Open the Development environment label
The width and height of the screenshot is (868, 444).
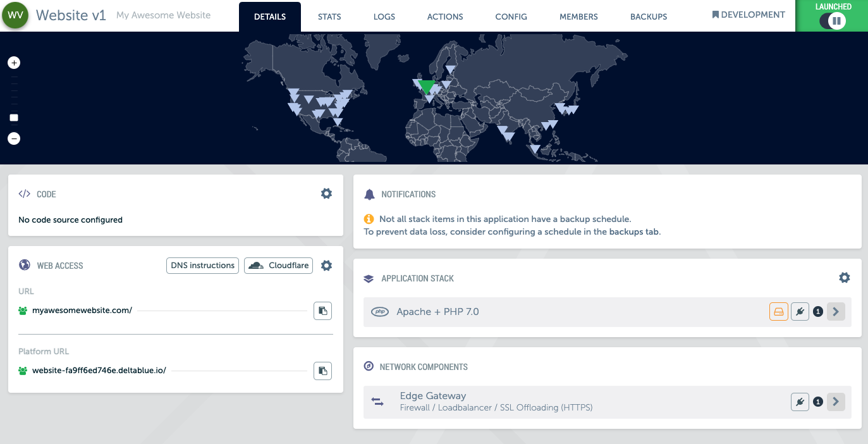pyautogui.click(x=748, y=15)
